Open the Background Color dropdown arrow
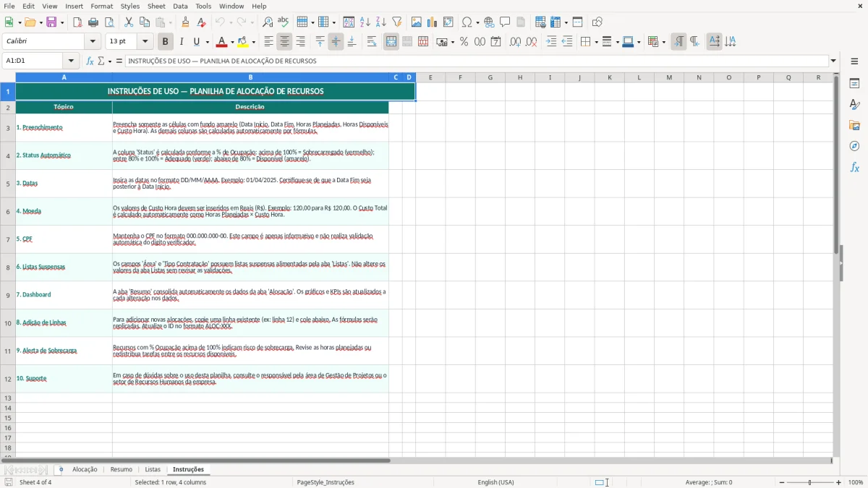Viewport: 868px width, 488px height. click(253, 42)
